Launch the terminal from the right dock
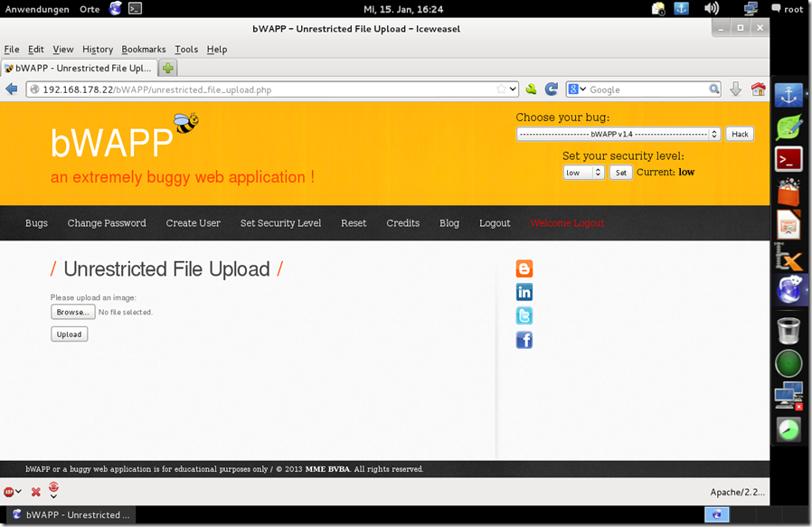812x527 pixels. tap(788, 159)
